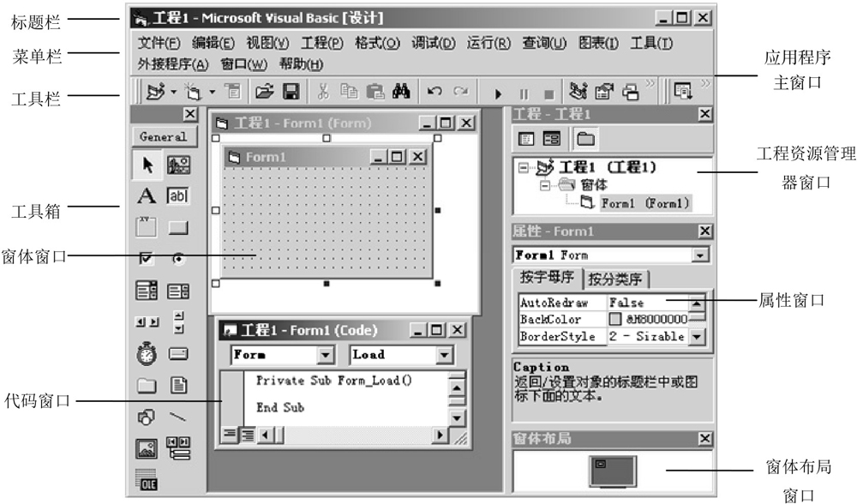The height and width of the screenshot is (504, 857).
Task: Select the OptionButton control in the toolbox
Action: pyautogui.click(x=178, y=259)
